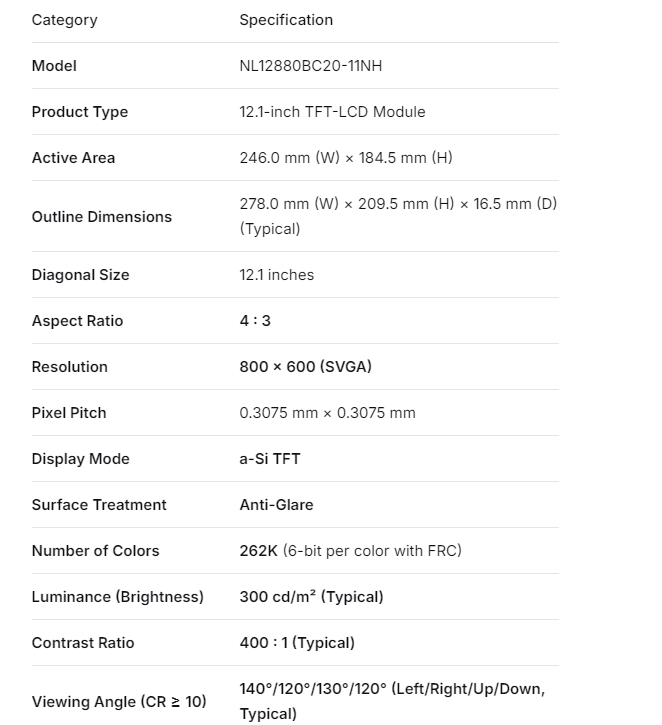Click the a-Si TFT display mode value
662x725 pixels.
270,459
